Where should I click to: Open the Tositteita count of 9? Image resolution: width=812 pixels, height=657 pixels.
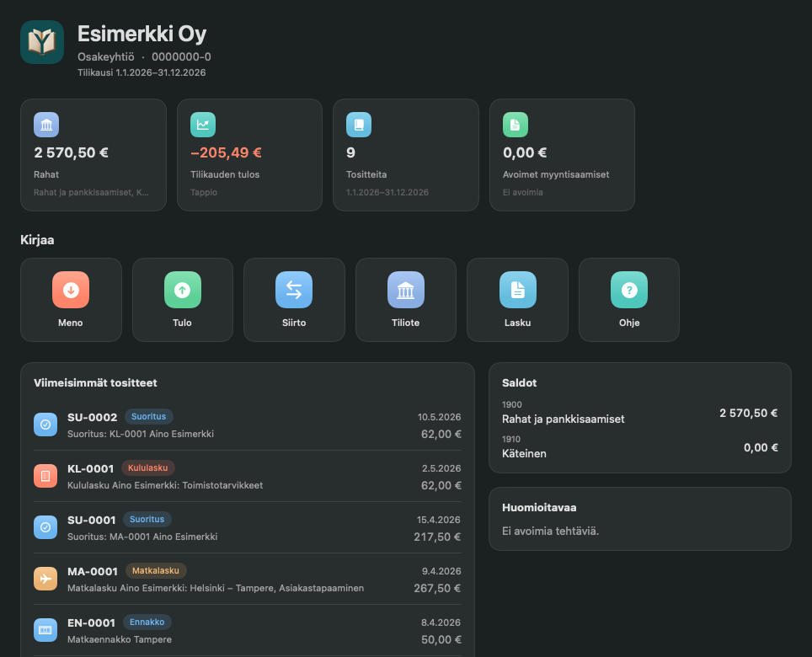click(350, 152)
